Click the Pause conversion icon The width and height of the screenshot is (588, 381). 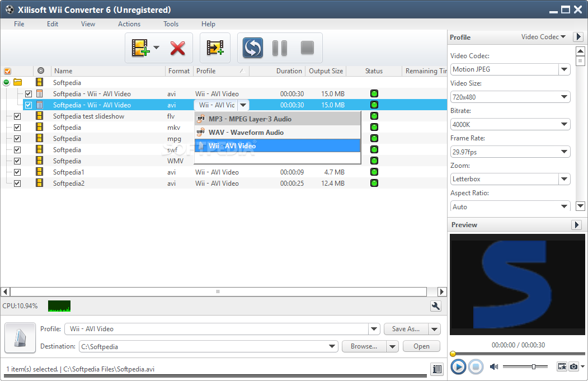(280, 48)
